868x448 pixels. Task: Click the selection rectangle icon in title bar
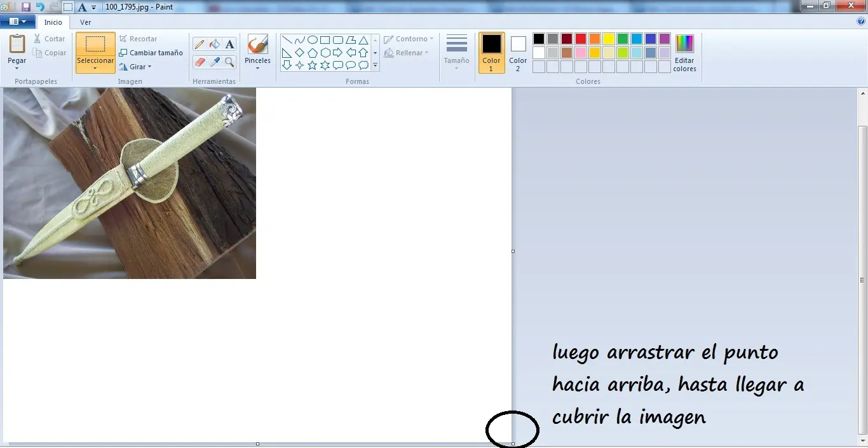(68, 7)
